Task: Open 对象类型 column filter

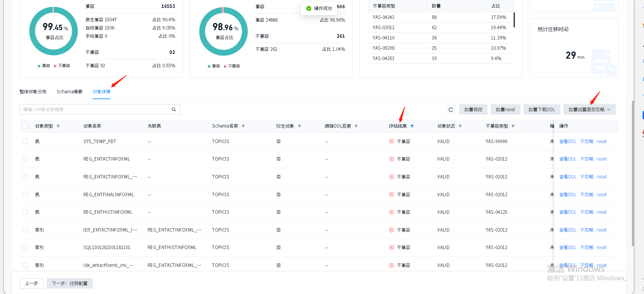Action: pyautogui.click(x=58, y=126)
